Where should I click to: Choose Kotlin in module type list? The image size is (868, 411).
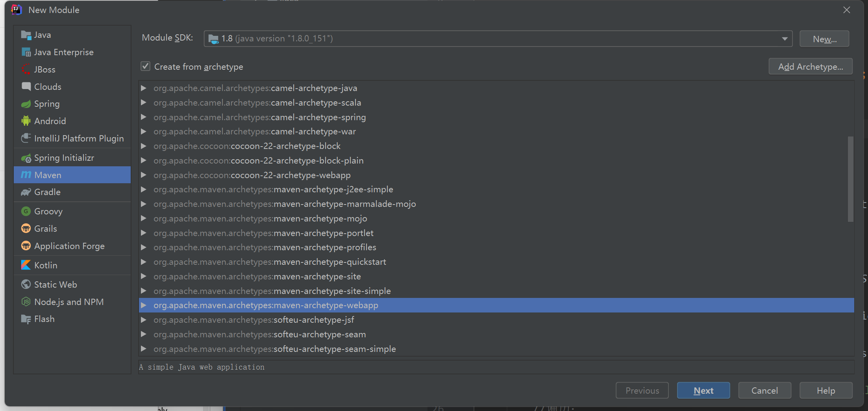(72, 265)
